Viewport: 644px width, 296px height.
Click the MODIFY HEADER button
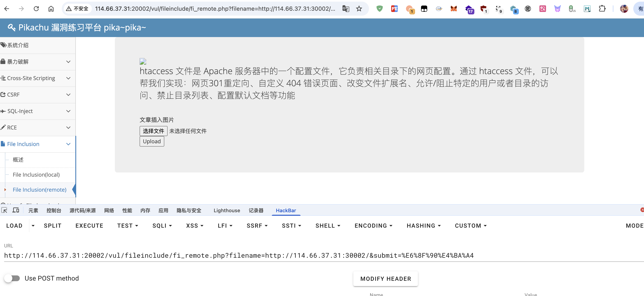(x=385, y=279)
